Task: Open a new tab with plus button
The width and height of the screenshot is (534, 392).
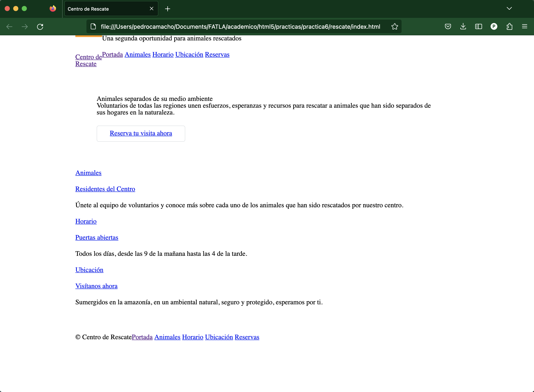Action: click(x=168, y=9)
